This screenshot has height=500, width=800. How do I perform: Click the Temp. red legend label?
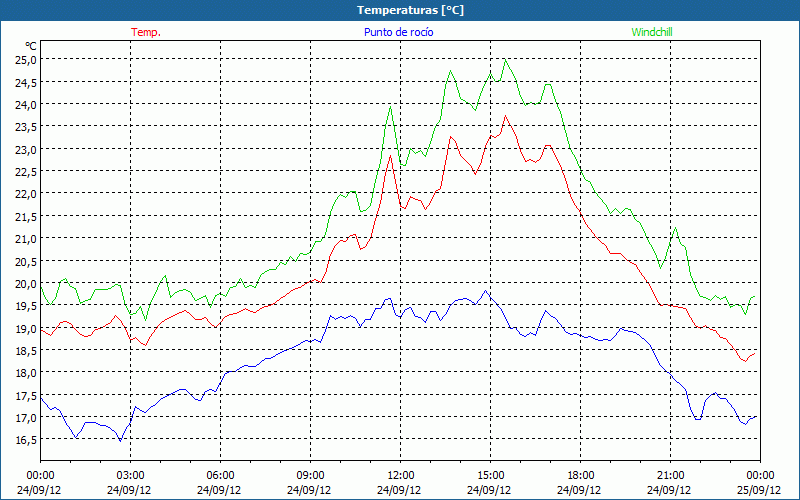(146, 32)
